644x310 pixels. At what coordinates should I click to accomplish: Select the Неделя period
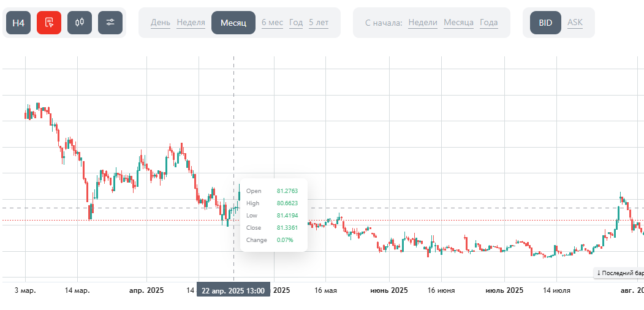coord(191,23)
